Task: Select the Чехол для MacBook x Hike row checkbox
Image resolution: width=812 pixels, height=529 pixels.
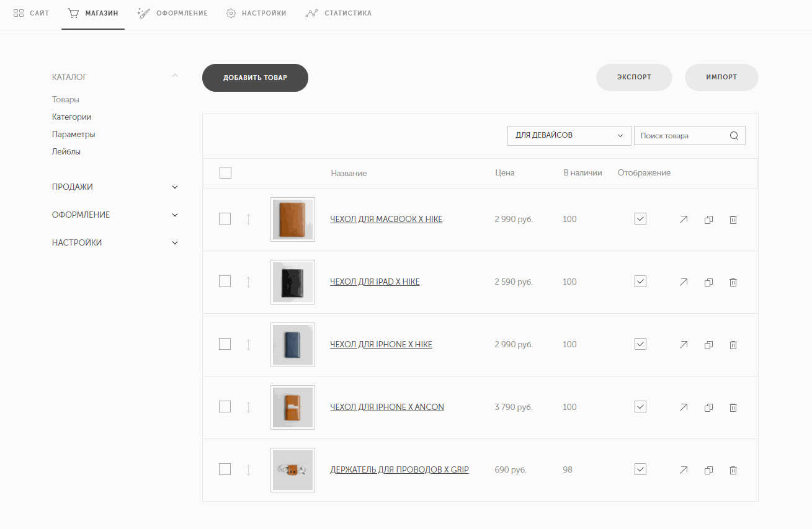Action: pyautogui.click(x=225, y=219)
